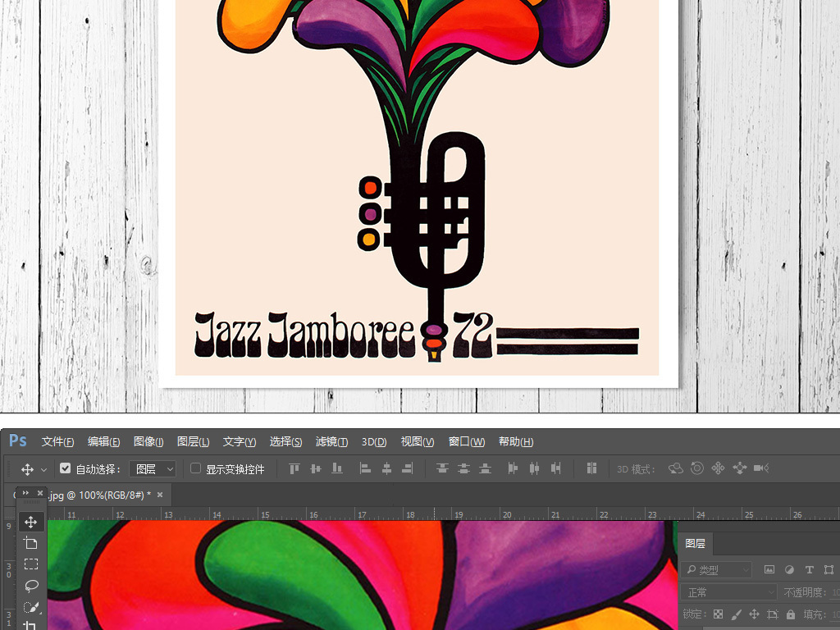Screen dimensions: 840x630
Task: Toggle type layer filter in Layers panel
Action: pyautogui.click(x=809, y=569)
